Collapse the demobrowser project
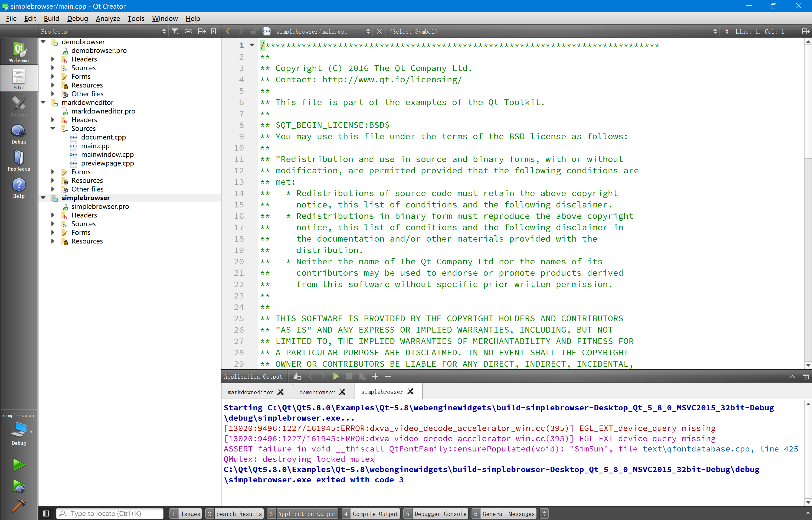Image resolution: width=812 pixels, height=520 pixels. click(x=43, y=41)
